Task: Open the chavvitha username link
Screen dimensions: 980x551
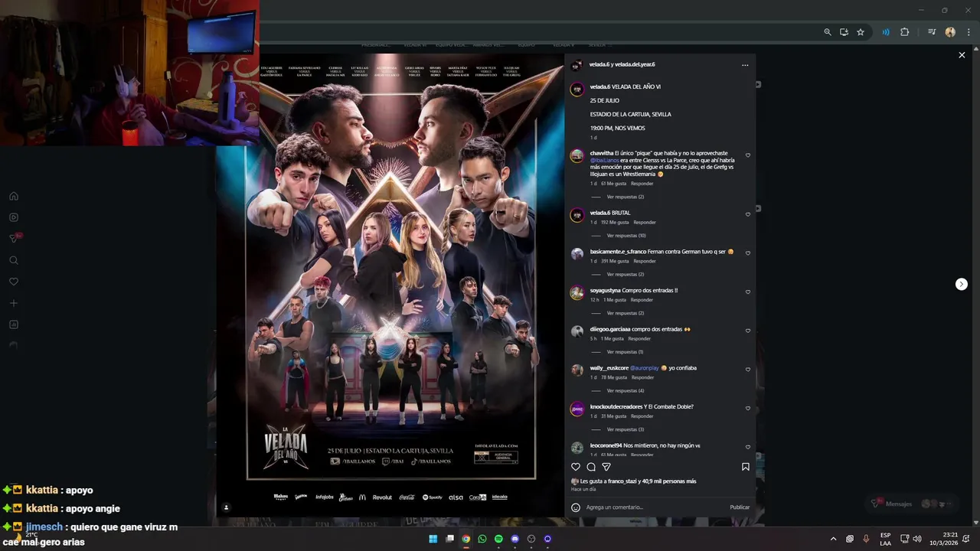Action: pyautogui.click(x=602, y=153)
